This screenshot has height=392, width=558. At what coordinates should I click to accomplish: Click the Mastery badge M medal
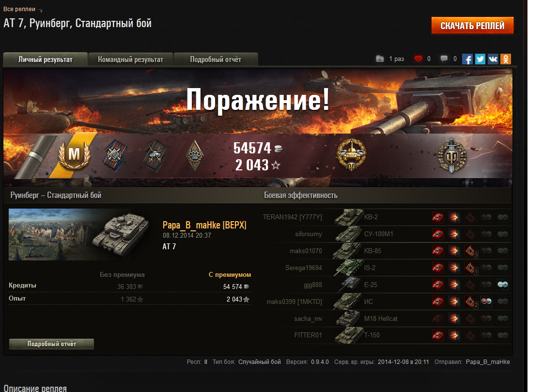coord(74,155)
